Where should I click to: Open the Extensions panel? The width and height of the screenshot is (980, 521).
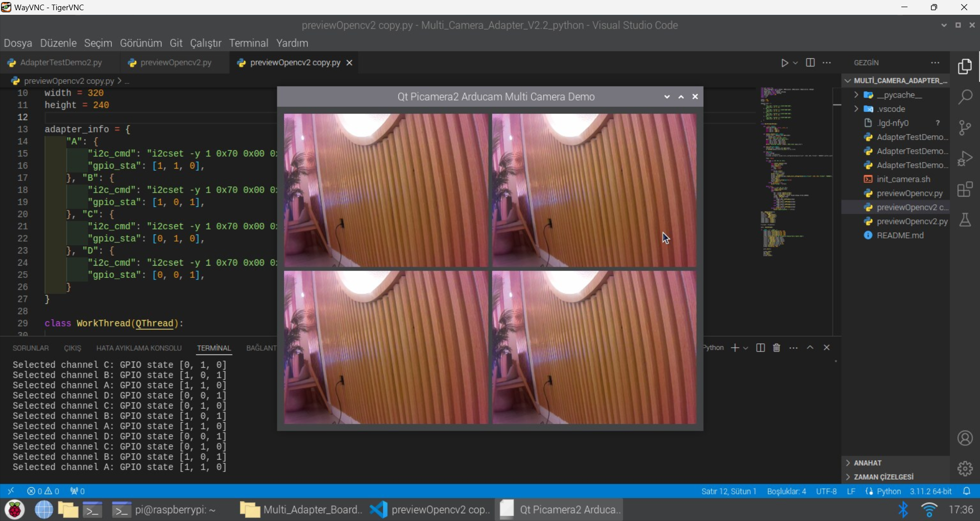click(966, 189)
